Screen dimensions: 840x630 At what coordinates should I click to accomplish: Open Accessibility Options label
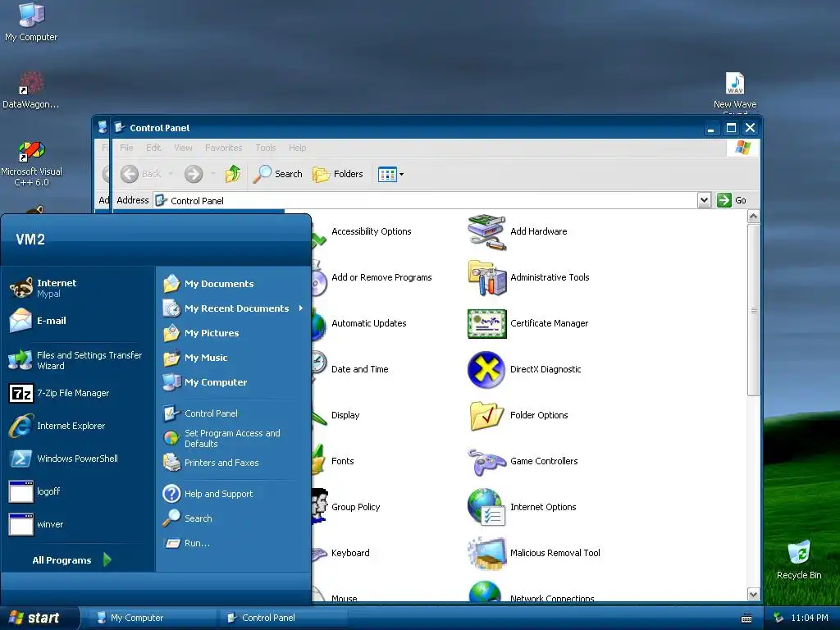pos(372,231)
